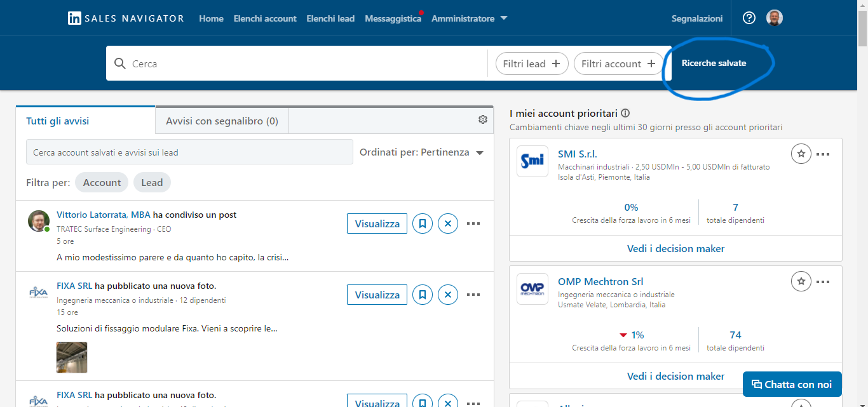
Task: Focus the main Cerca search field
Action: click(x=297, y=63)
